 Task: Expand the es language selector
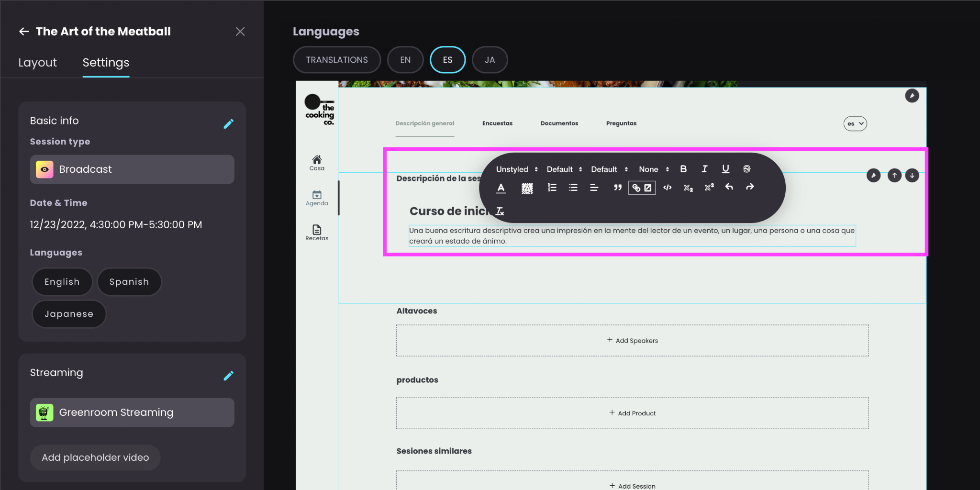click(855, 123)
